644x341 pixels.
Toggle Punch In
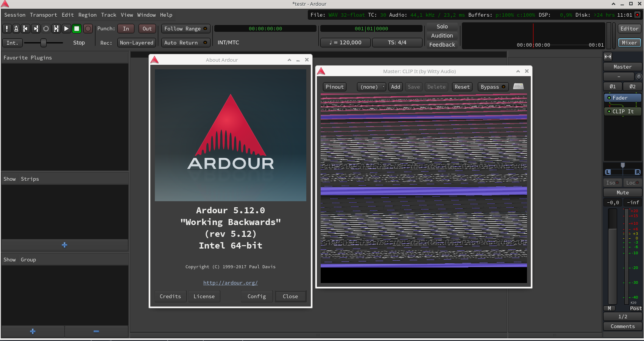[126, 28]
